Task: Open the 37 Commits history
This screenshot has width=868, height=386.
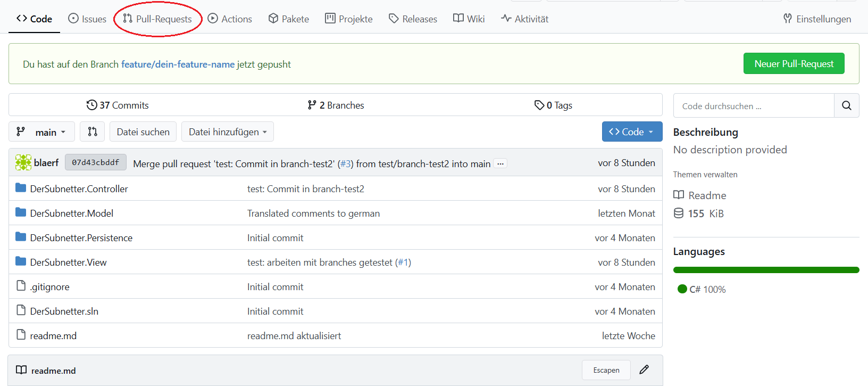Action: [x=118, y=105]
